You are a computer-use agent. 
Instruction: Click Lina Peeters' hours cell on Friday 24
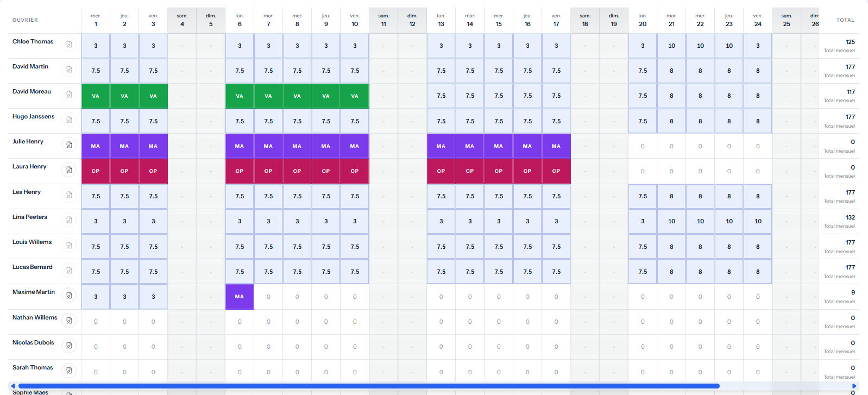coord(758,221)
